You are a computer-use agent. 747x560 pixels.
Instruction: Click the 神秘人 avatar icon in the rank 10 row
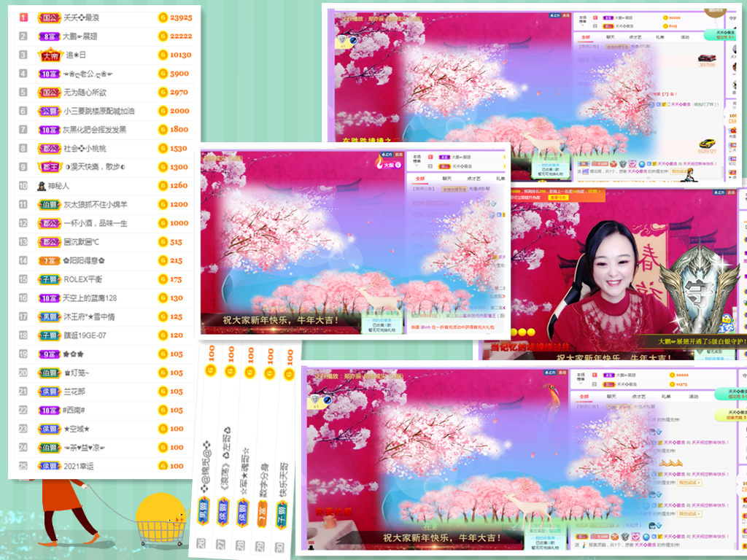click(x=42, y=186)
